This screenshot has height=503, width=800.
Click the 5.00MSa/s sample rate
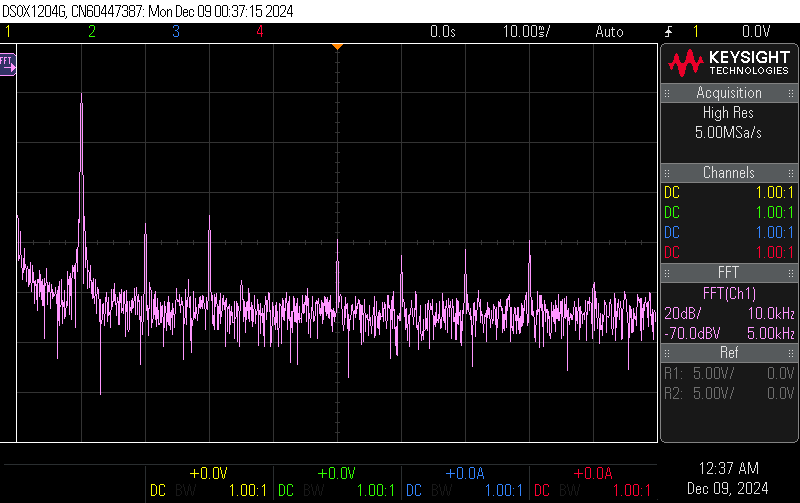pyautogui.click(x=728, y=133)
